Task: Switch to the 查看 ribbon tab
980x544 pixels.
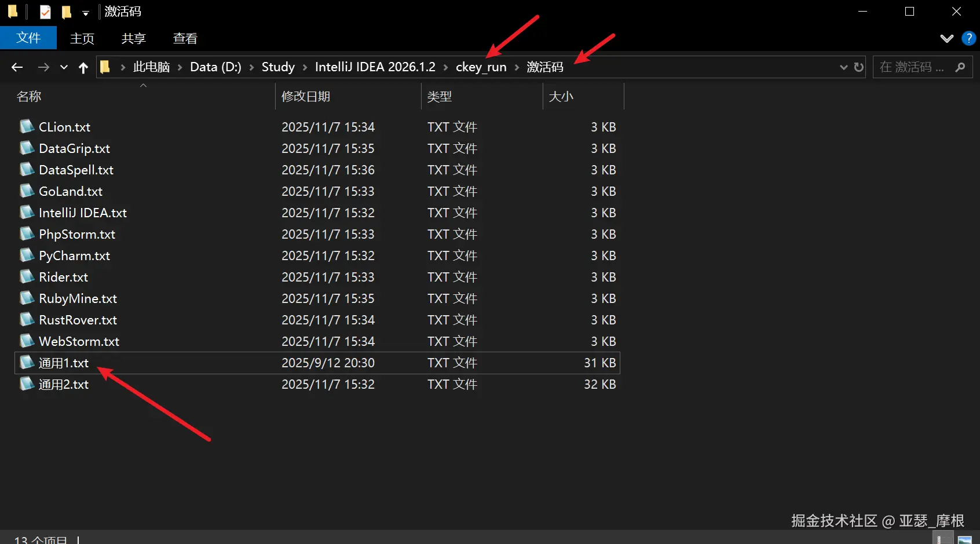Action: pos(185,38)
